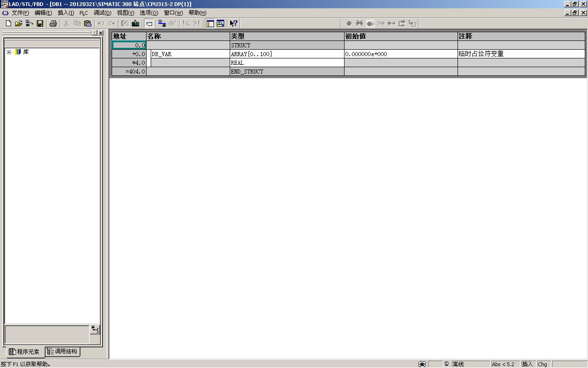Click the Cut scissors icon
588x368 pixels.
(67, 23)
